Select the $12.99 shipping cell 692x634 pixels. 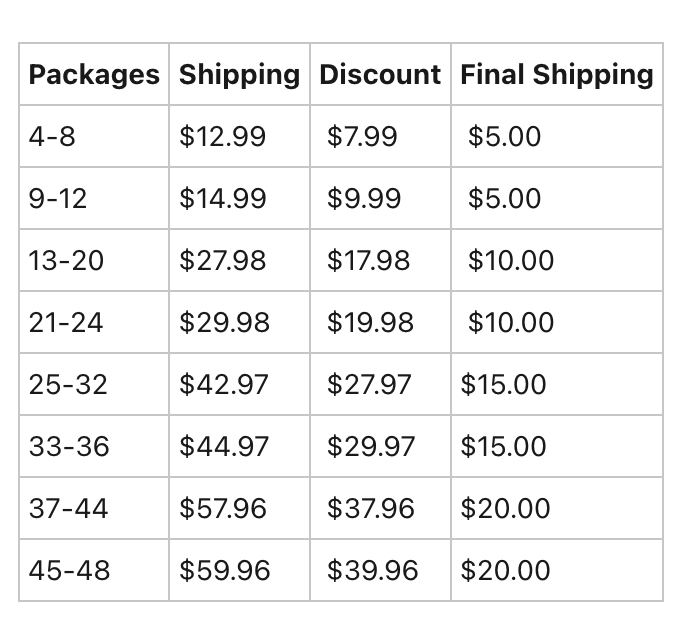coord(223,136)
